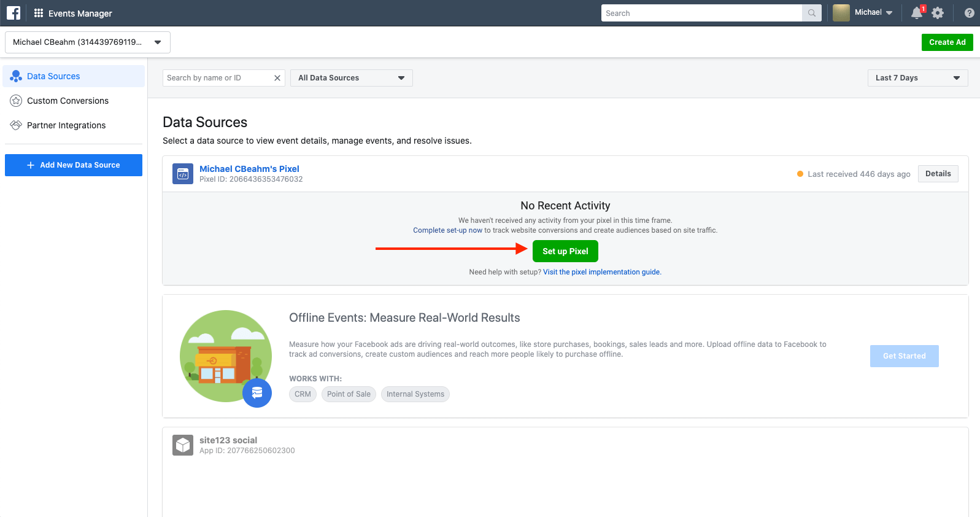The height and width of the screenshot is (517, 980).
Task: Clear the search by name field
Action: tap(277, 78)
